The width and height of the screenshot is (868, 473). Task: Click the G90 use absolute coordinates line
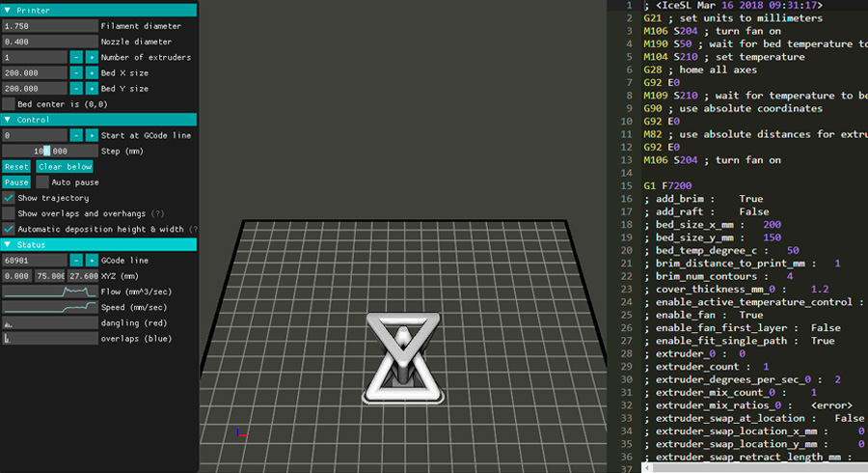tap(733, 108)
